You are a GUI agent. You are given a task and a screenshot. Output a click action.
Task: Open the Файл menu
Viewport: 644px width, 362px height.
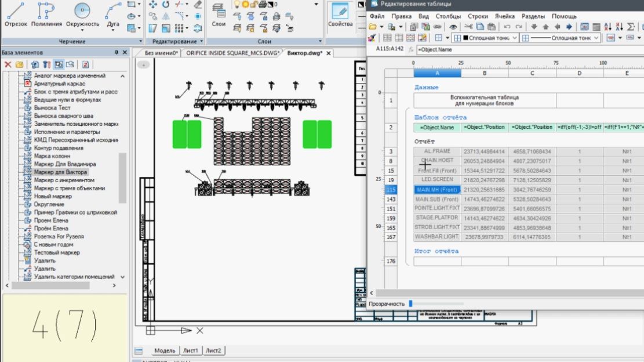pyautogui.click(x=377, y=16)
